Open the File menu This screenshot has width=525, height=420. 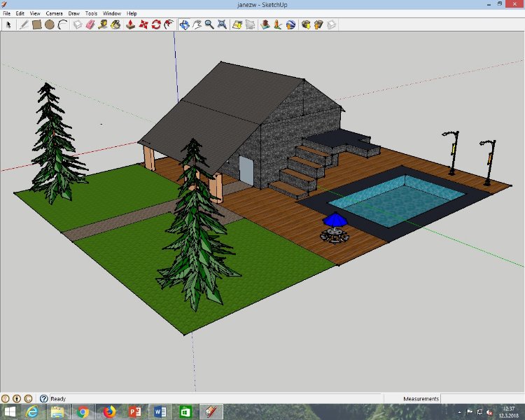(6, 13)
